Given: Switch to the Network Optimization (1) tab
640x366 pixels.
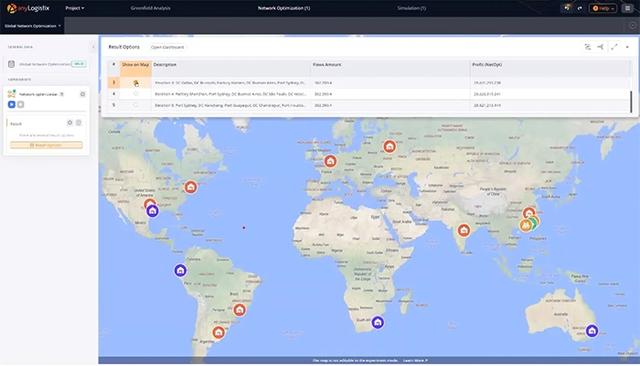Looking at the screenshot, I should click(284, 8).
